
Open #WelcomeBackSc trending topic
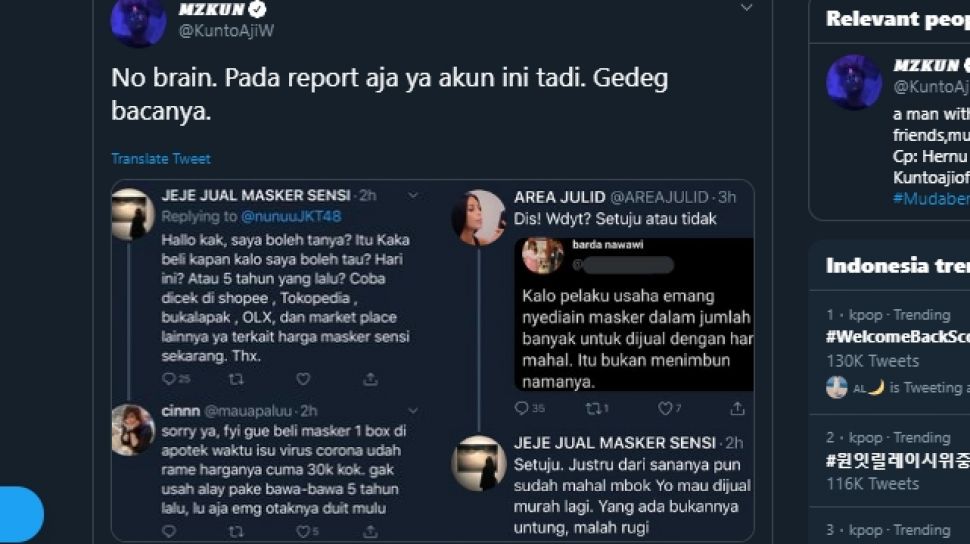(x=898, y=337)
